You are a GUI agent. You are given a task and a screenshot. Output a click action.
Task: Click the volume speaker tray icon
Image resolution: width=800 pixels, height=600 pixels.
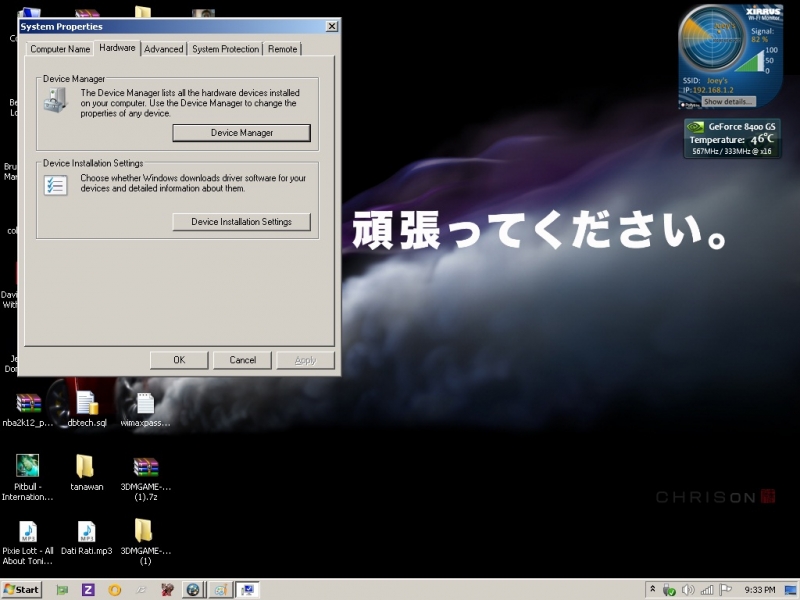point(688,590)
